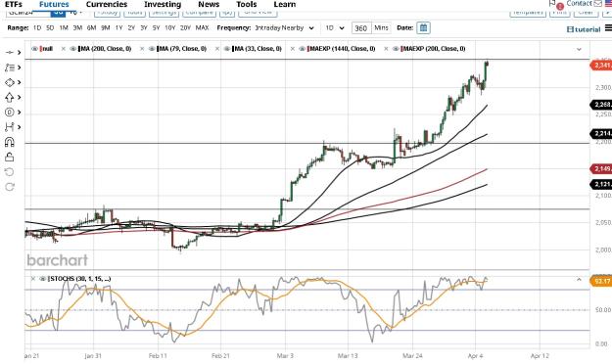Open the Tools menu
This screenshot has height=364, width=612.
point(247,4)
